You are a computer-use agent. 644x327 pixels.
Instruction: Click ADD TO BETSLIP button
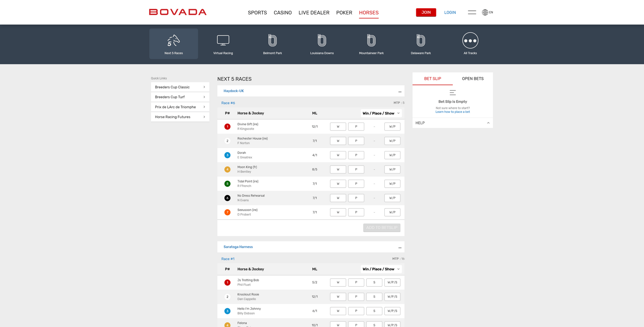pos(382,228)
